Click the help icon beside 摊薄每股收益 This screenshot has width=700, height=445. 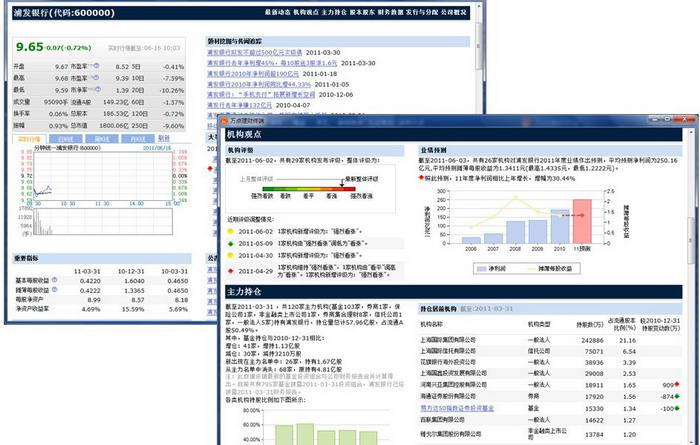point(54,289)
